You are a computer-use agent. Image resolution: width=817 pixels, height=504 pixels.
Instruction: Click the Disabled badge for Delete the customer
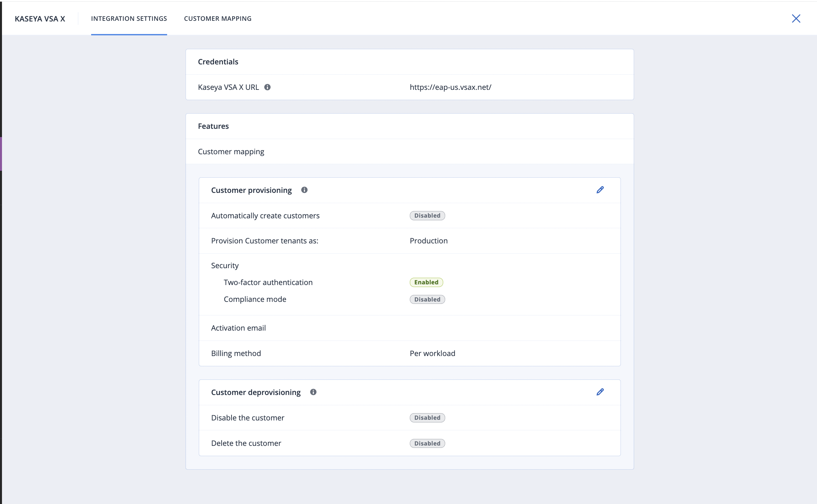tap(427, 443)
